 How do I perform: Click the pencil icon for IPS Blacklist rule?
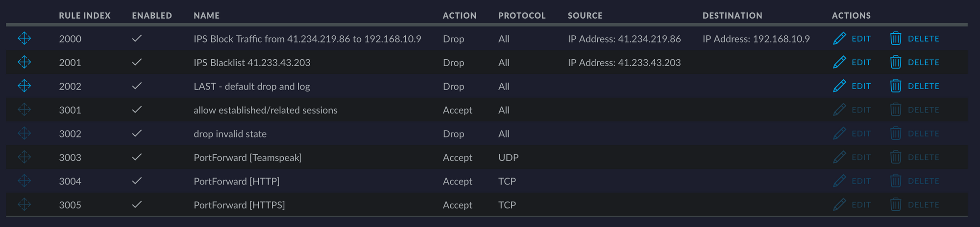click(839, 62)
